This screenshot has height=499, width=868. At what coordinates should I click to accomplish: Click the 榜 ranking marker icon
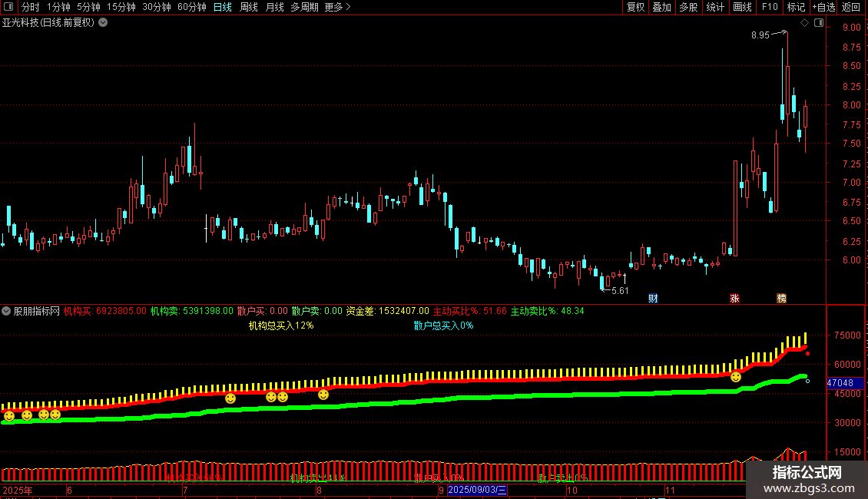[x=781, y=299]
